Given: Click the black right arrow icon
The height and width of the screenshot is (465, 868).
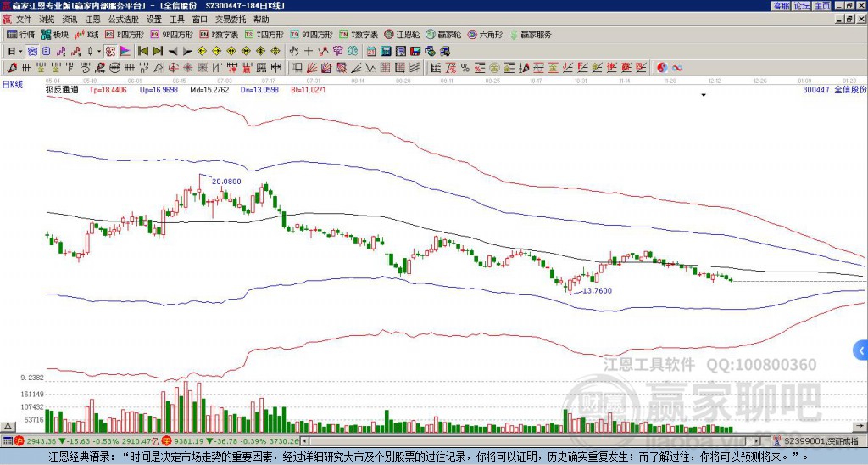Looking at the screenshot, I should (x=187, y=52).
